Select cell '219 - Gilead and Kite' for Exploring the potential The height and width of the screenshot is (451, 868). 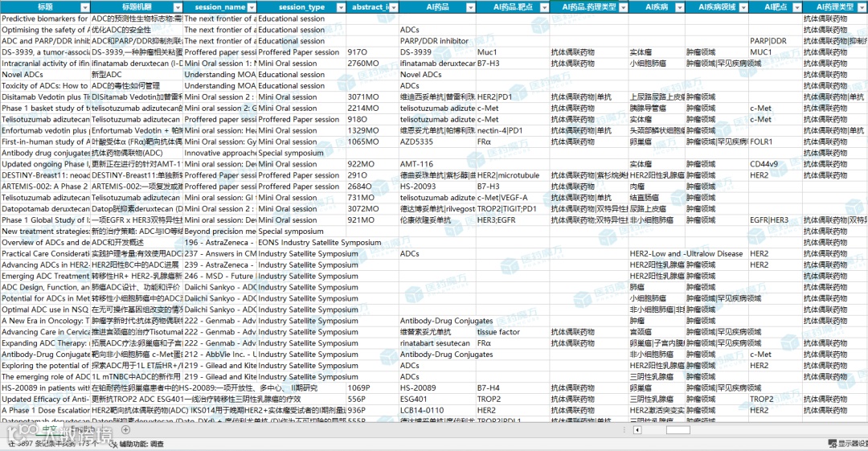tap(219, 366)
